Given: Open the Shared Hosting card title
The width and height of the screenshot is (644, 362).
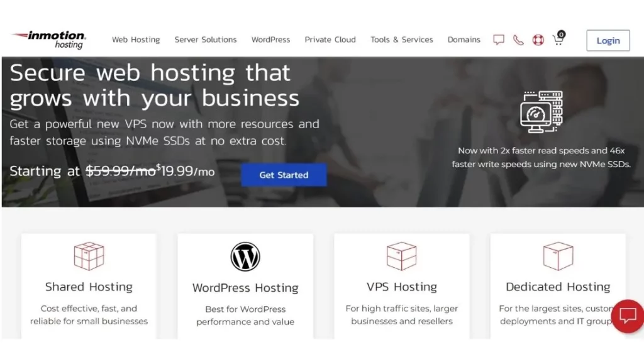Looking at the screenshot, I should coord(89,287).
